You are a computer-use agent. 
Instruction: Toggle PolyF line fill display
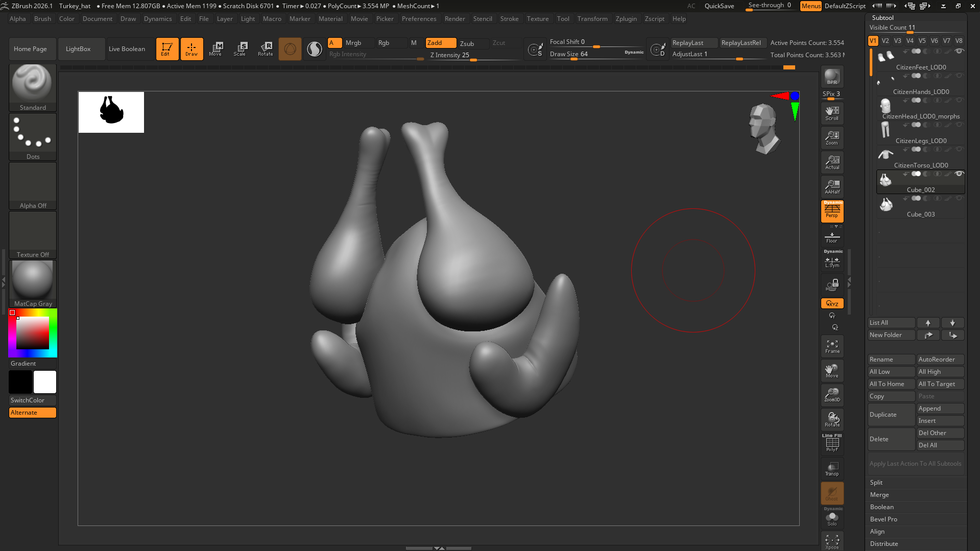point(832,443)
